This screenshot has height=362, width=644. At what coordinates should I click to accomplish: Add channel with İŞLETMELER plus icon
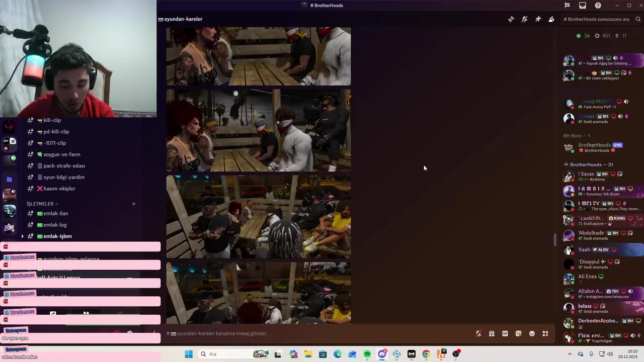(134, 204)
